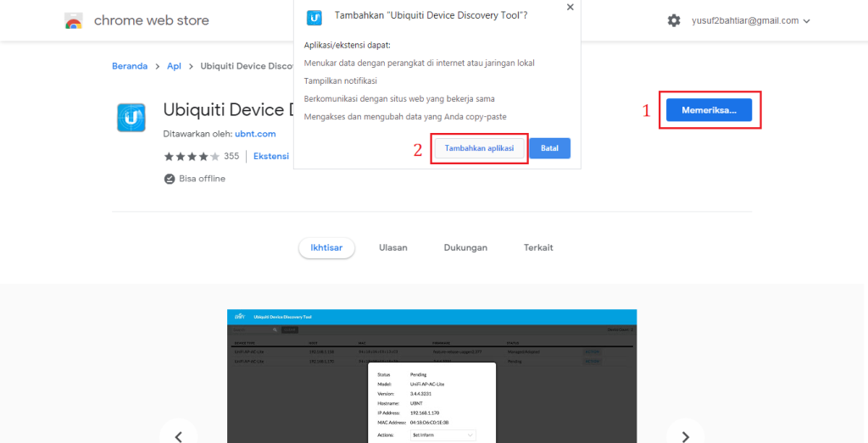Image resolution: width=868 pixels, height=443 pixels.
Task: Open the settings gear icon
Action: [674, 20]
